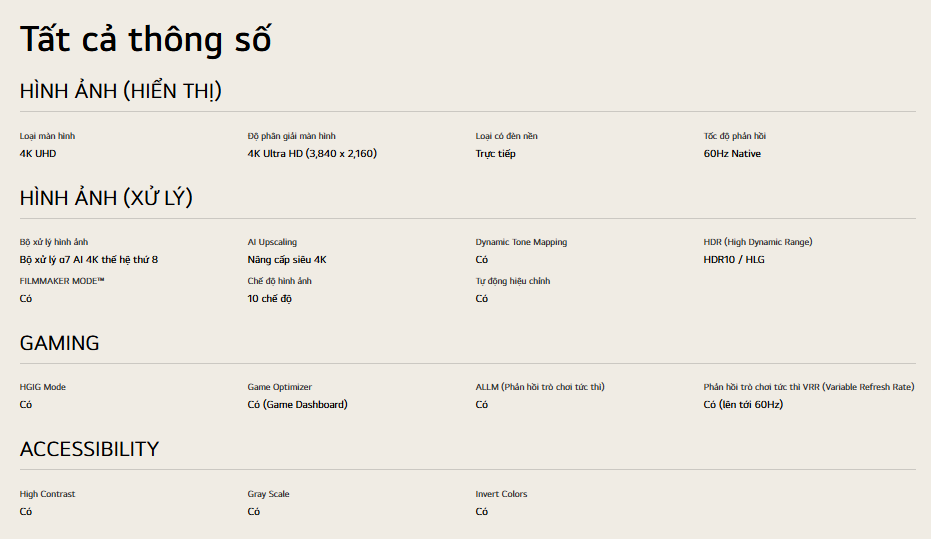Select the '60Hz Native' refresh rate value
931x539 pixels.
[x=732, y=154]
